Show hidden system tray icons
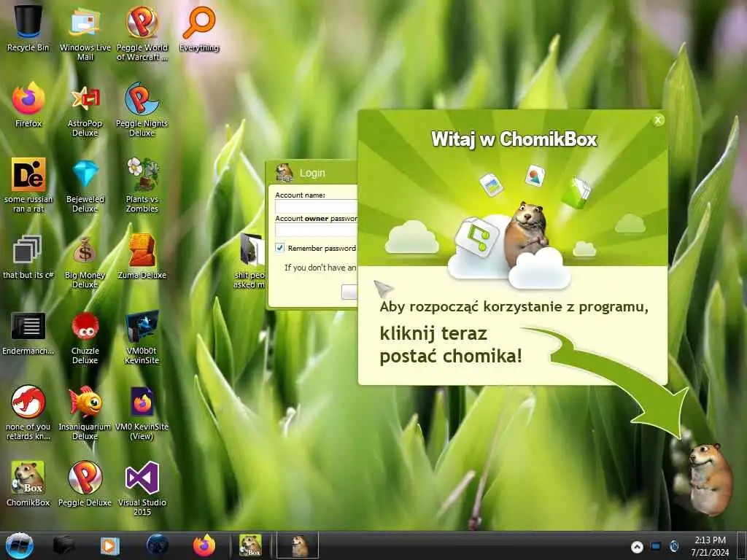Viewport: 747px width, 560px height. 637,547
